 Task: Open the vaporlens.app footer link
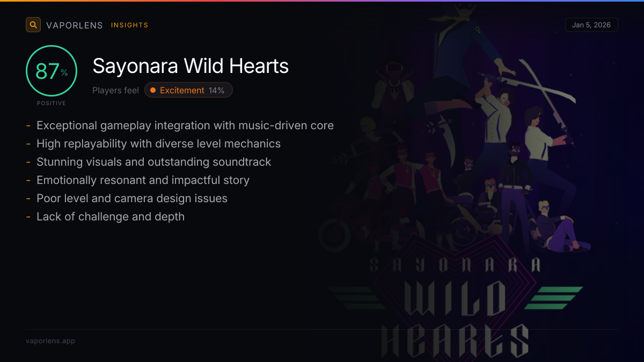point(50,341)
